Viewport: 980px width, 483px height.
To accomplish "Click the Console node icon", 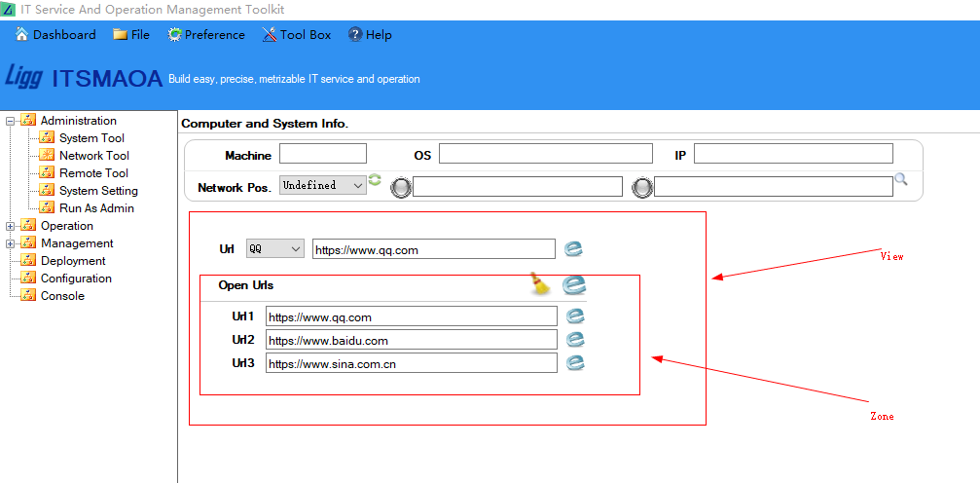I will point(28,295).
